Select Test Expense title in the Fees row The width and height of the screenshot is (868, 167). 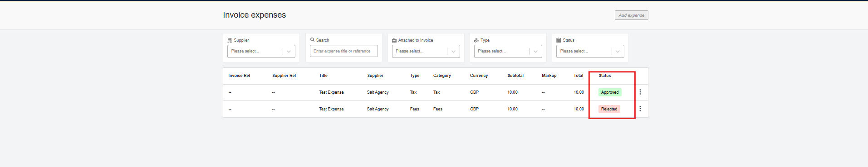[331, 109]
